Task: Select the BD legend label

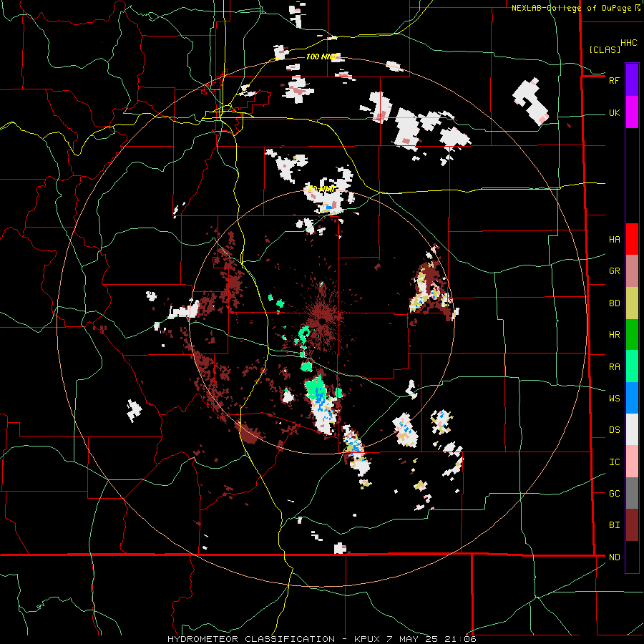Action: click(x=614, y=303)
